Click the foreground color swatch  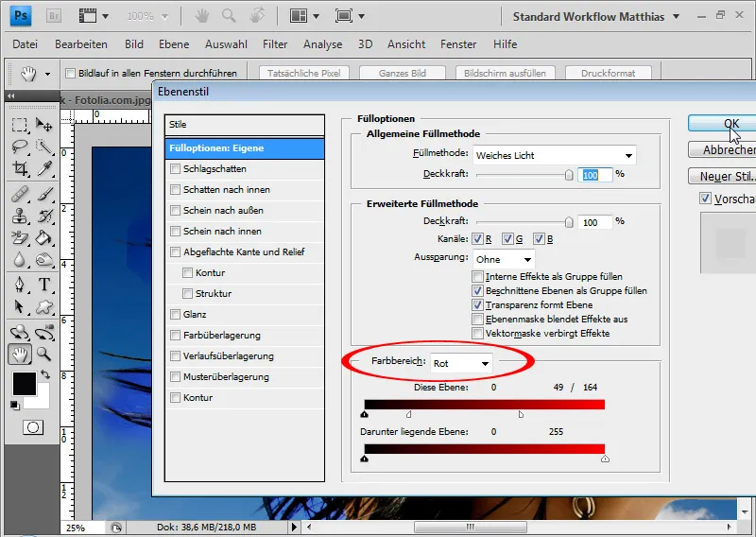[25, 384]
